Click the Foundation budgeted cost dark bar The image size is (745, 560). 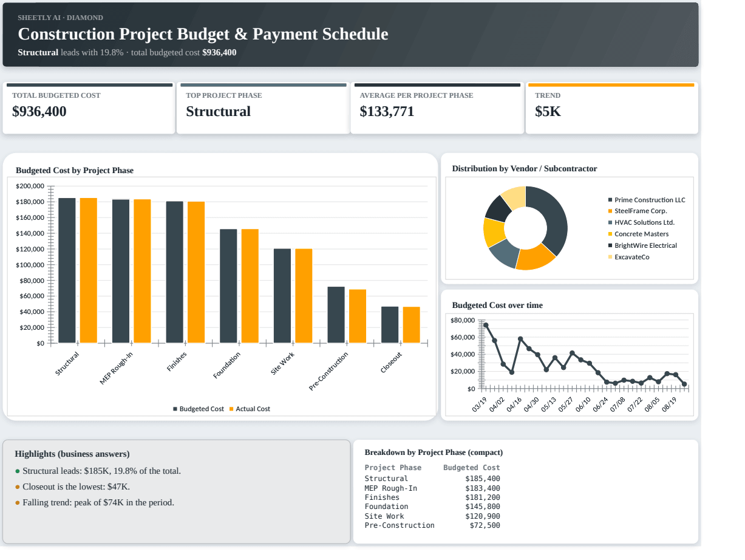(228, 286)
